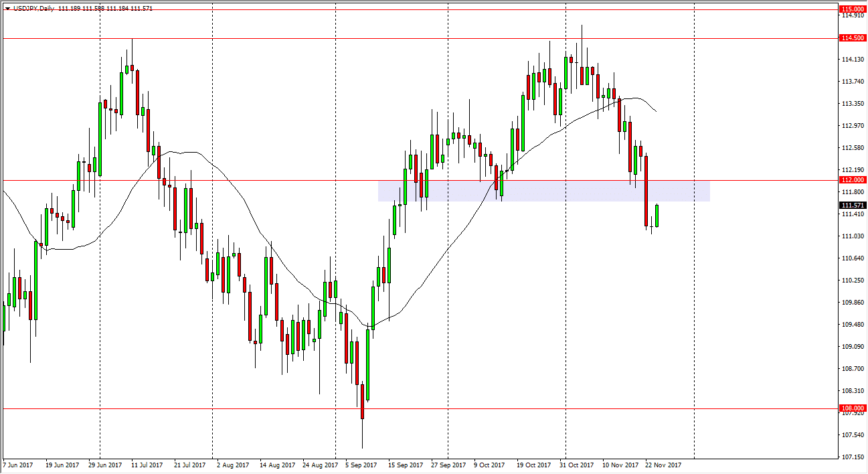Select the 115.000 red price level tag
The width and height of the screenshot is (868, 474).
852,9
